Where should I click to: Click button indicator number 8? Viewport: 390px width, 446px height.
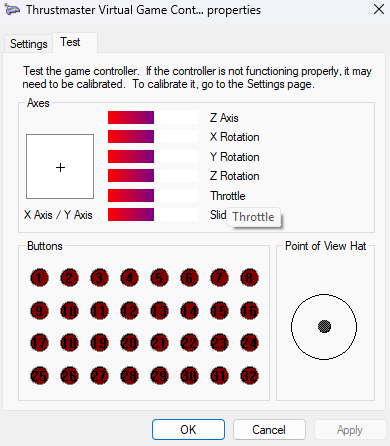point(249,278)
